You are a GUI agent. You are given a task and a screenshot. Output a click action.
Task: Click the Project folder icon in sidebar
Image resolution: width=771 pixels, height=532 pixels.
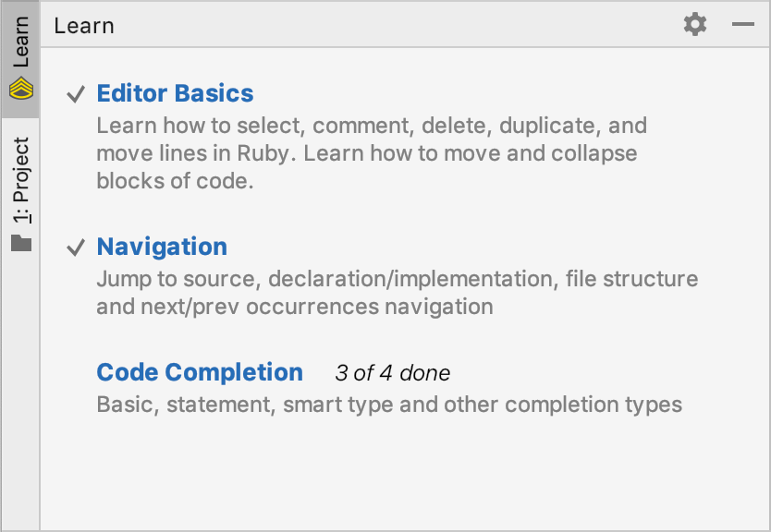21,243
